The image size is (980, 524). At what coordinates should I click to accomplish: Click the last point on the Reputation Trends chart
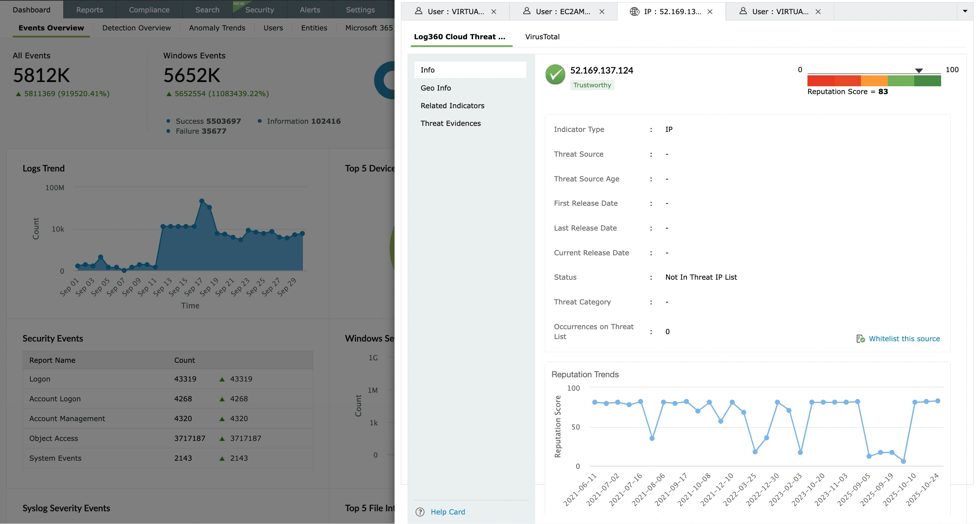point(937,401)
